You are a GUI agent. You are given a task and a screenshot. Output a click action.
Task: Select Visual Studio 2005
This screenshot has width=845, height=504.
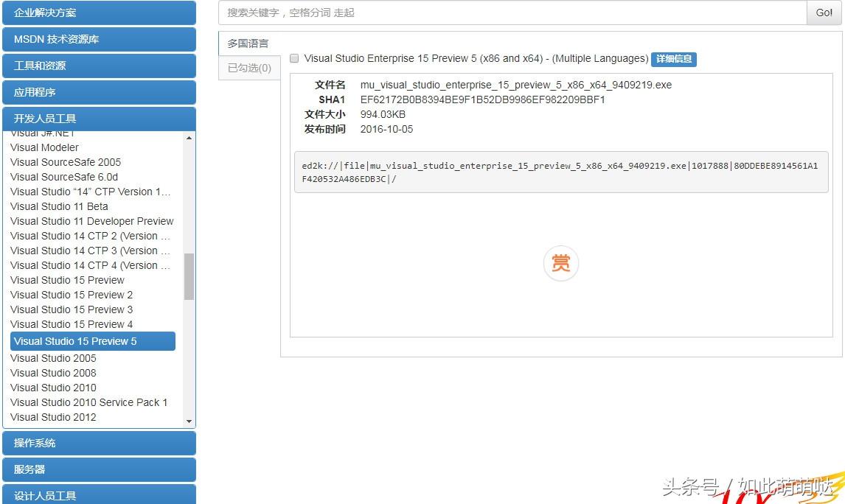tap(53, 358)
